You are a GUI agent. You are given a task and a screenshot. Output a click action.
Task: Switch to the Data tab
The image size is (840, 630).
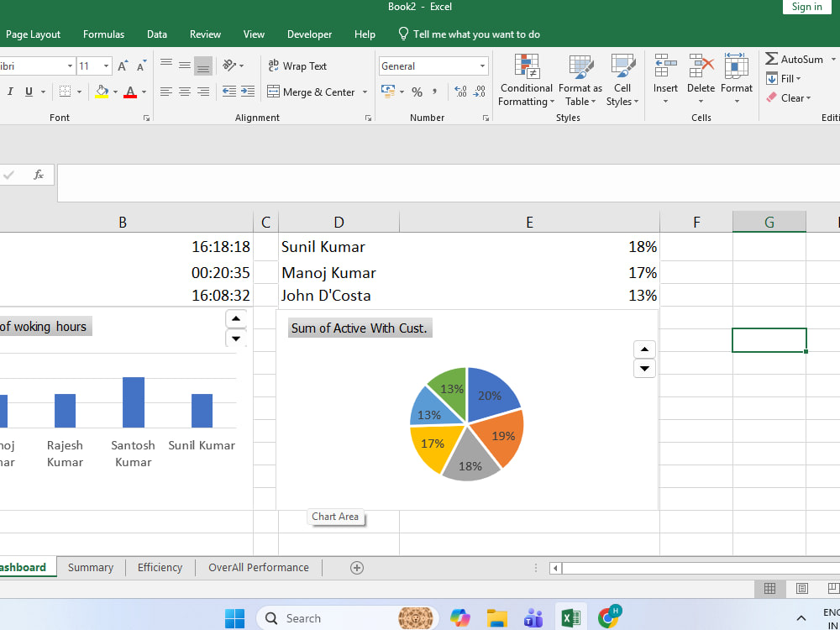(157, 34)
